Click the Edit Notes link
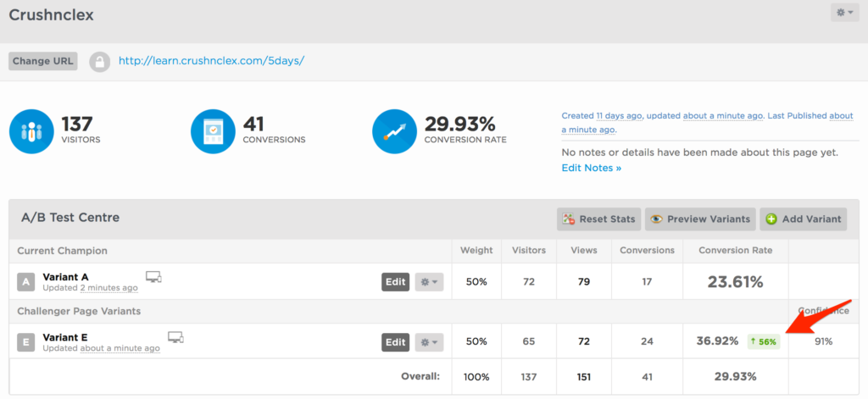Image resolution: width=868 pixels, height=399 pixels. tap(591, 168)
